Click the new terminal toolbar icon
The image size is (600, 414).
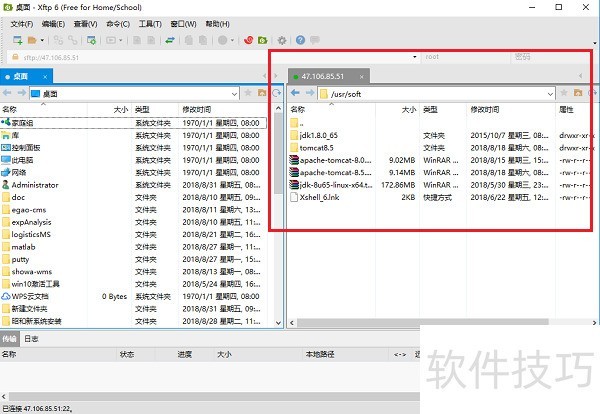(111, 40)
